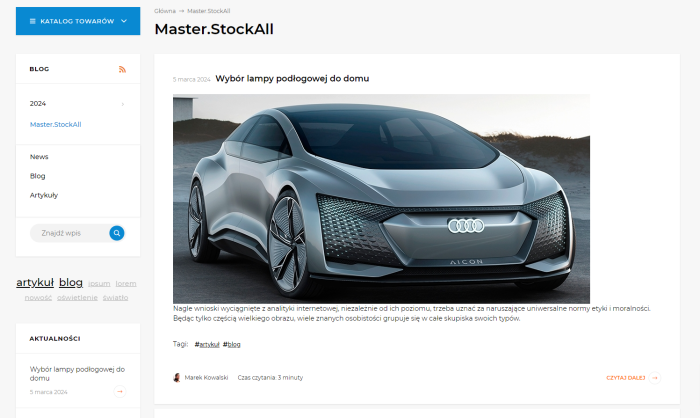Open the Czytaj dalej link

(626, 378)
